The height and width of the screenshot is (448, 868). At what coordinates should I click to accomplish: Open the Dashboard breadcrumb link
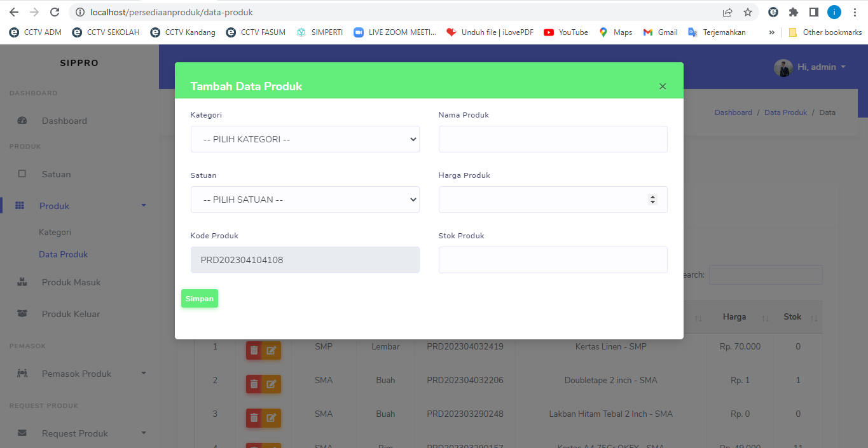pyautogui.click(x=733, y=112)
